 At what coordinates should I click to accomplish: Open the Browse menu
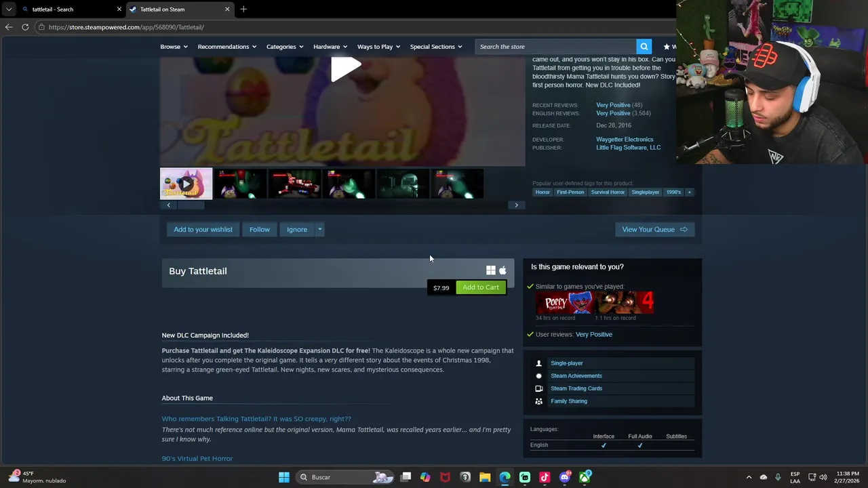tap(174, 47)
